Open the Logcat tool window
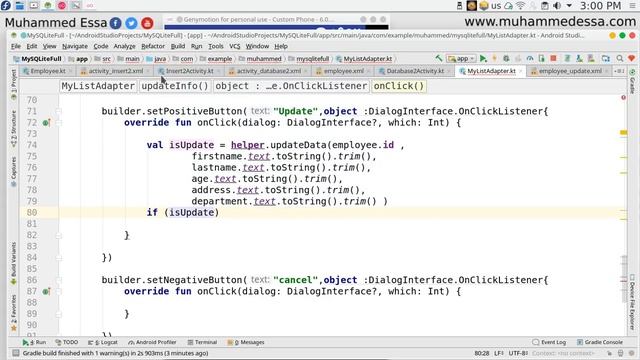640x360 pixels. [103, 342]
